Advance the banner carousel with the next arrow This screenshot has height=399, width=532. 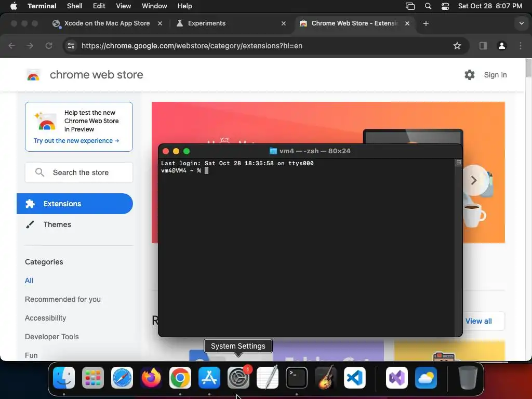tap(474, 180)
